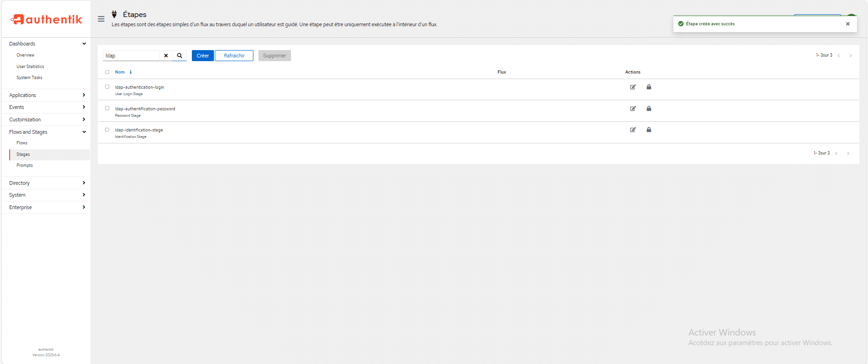This screenshot has height=364, width=868.
Task: Click the hamburger sidebar toggle icon
Action: coord(101,19)
